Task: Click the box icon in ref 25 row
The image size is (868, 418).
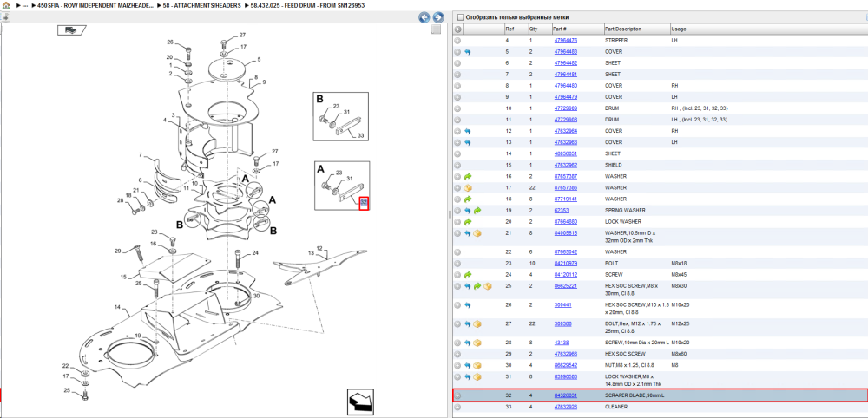Action: tap(487, 286)
